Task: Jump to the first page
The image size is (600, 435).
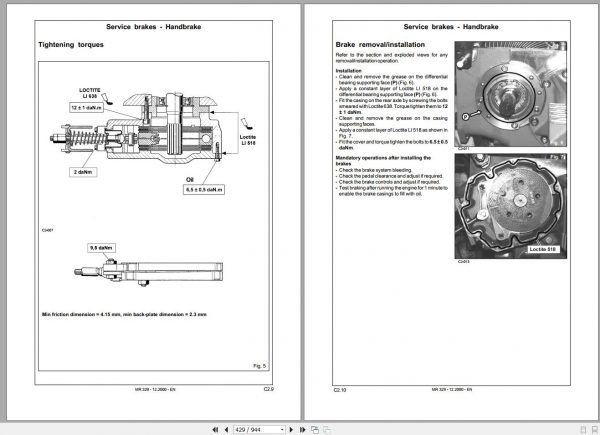Action: pyautogui.click(x=215, y=430)
